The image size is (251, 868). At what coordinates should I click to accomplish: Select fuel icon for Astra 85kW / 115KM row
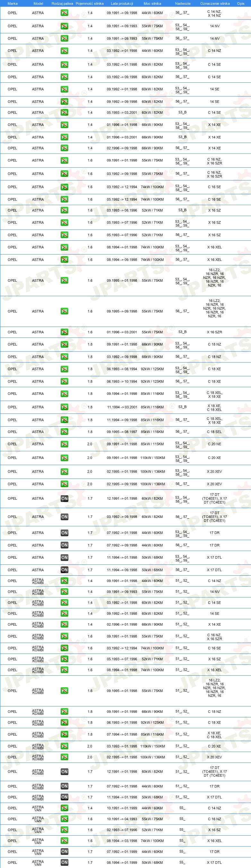(x=65, y=444)
